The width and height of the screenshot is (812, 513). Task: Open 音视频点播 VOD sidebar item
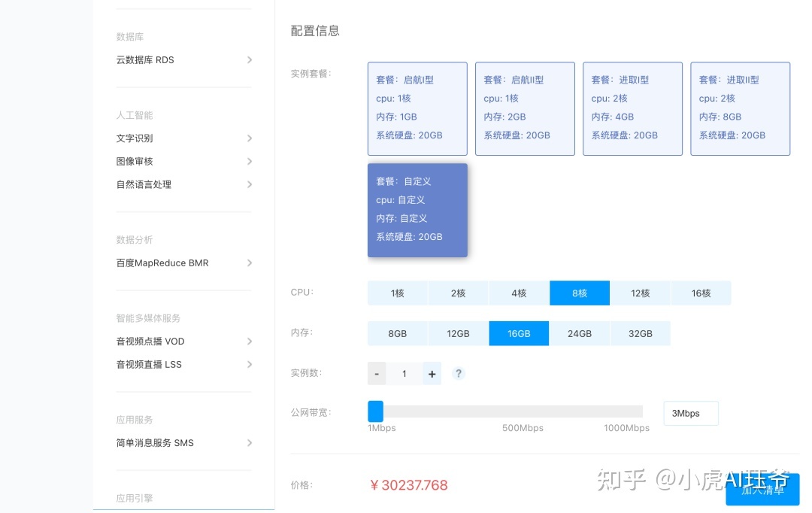(x=150, y=341)
